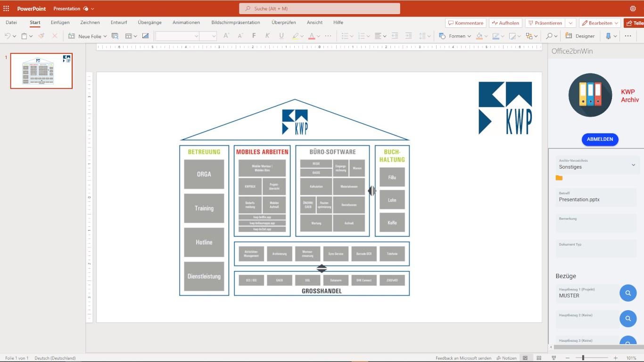Open the Neue Folie dropdown arrow
Viewport: 644px width, 362px height.
click(x=105, y=36)
